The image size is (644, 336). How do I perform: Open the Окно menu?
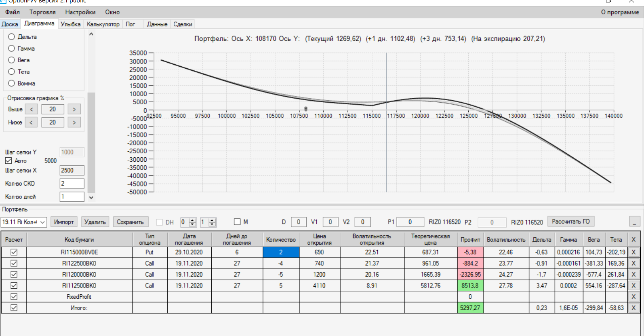point(112,12)
